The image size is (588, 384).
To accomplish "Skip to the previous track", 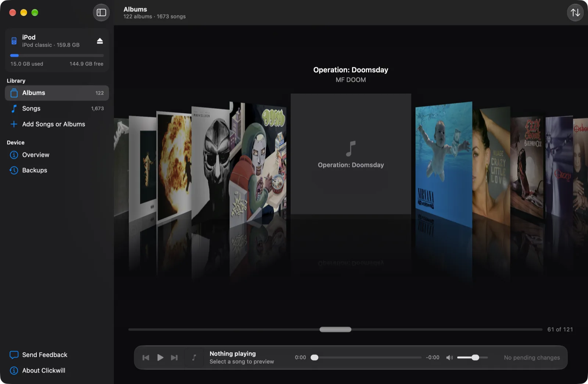I will coord(146,358).
